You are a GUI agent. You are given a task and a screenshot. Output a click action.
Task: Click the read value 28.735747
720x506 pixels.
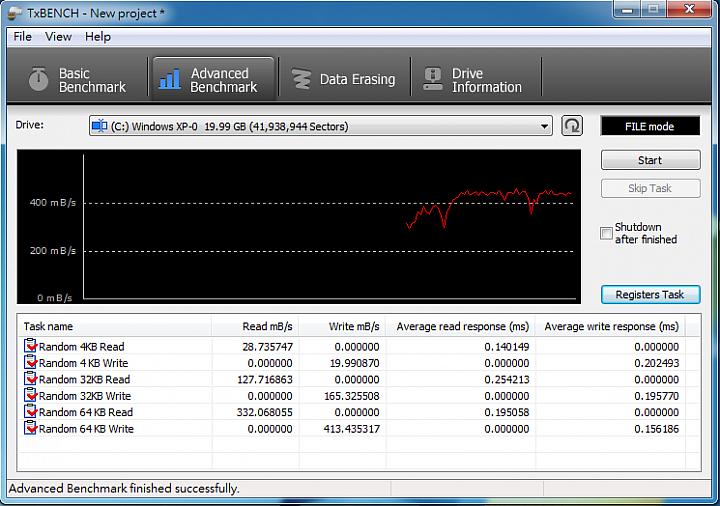pyautogui.click(x=267, y=347)
